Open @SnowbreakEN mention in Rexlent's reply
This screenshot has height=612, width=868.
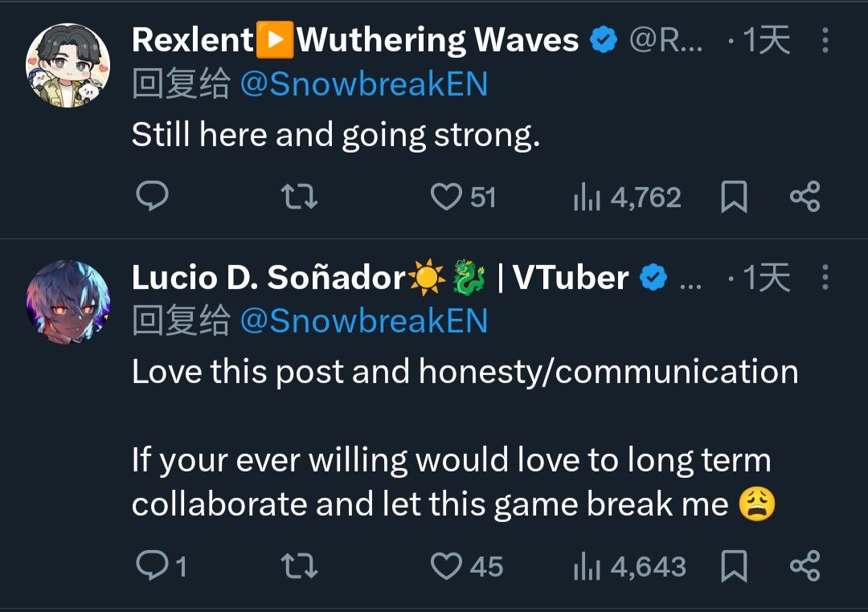pos(363,85)
